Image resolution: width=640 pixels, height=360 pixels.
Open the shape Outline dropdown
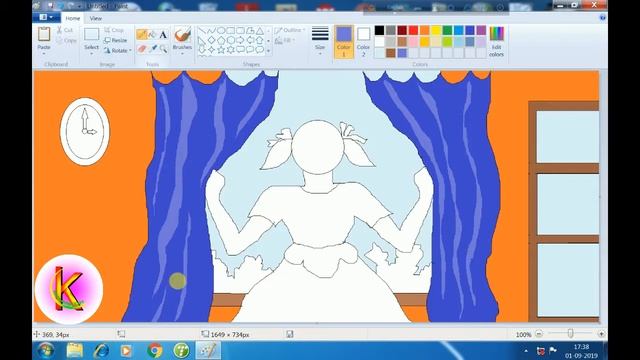[x=290, y=30]
